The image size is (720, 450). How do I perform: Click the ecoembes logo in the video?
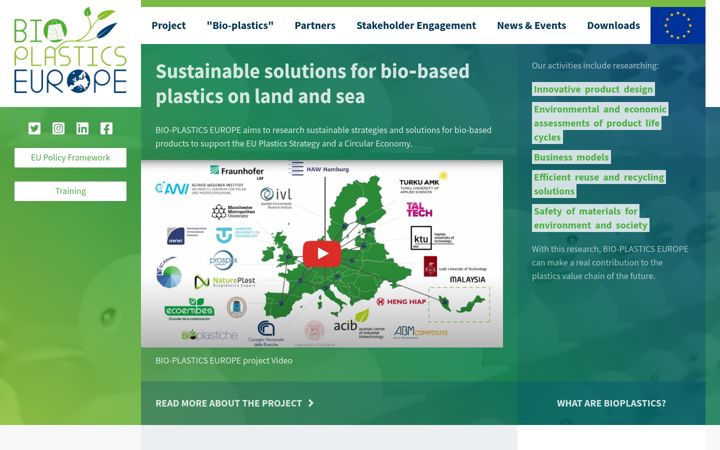click(190, 309)
